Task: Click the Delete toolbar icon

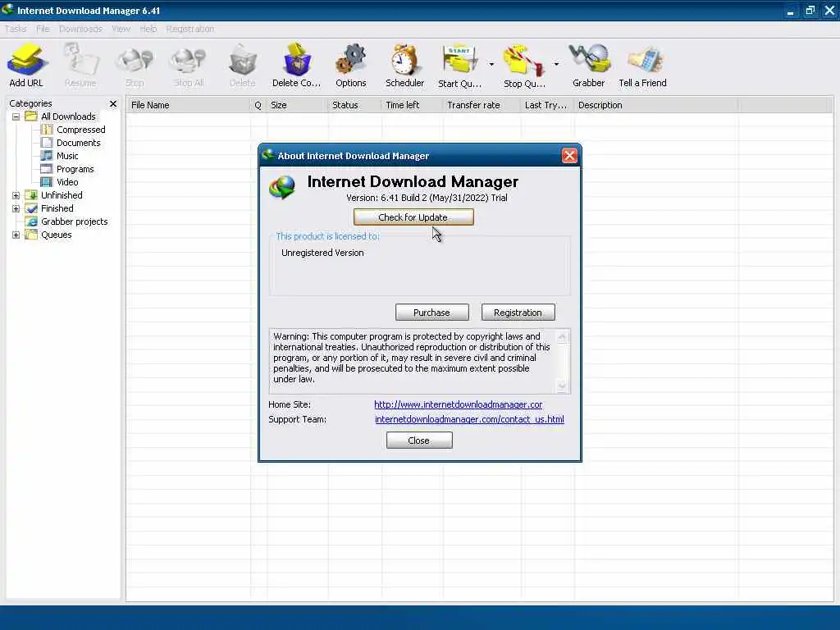Action: 242,66
